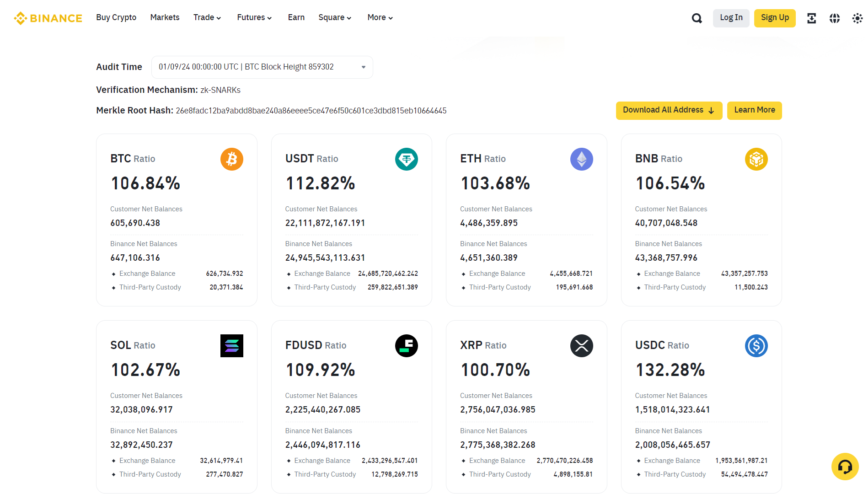
Task: Click FDUSD Binance balance 2,446,094,817.116
Action: click(323, 445)
